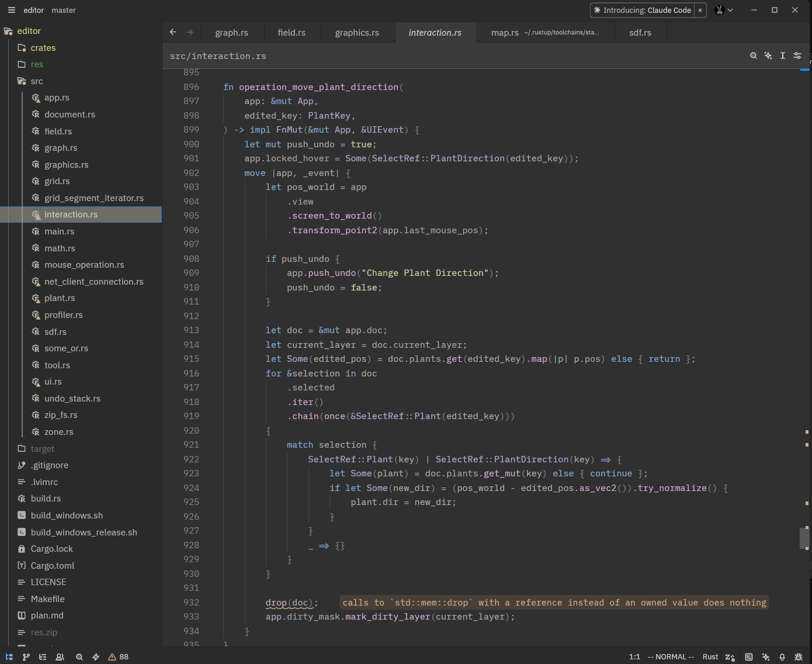Switch to the graph.rs tab
Screen dimensions: 812x664
tap(232, 33)
